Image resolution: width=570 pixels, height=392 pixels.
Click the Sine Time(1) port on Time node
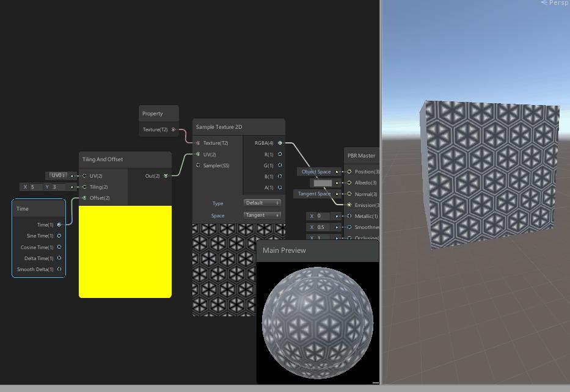pyautogui.click(x=59, y=235)
